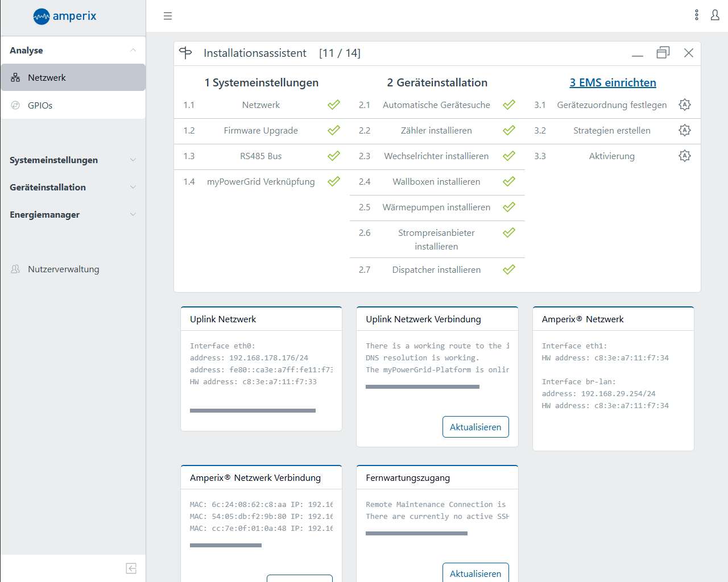728x582 pixels.
Task: Click scrollbar in Uplink Netzwerk Verbindung card
Action: click(x=423, y=386)
